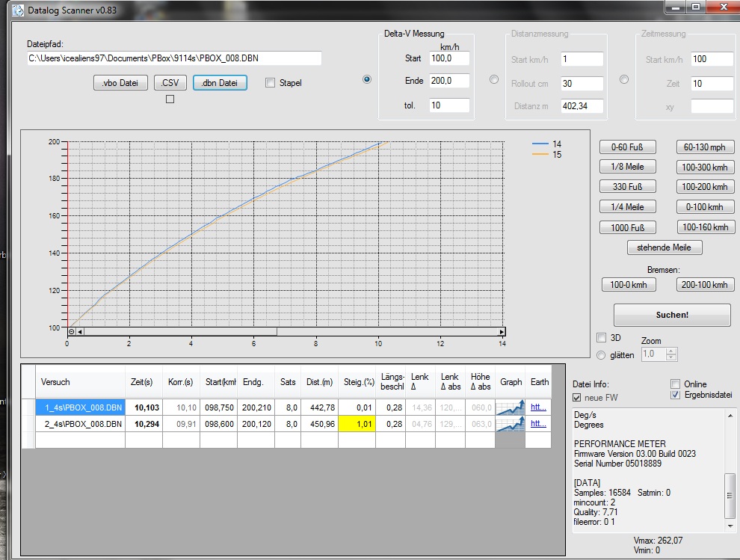This screenshot has width=740, height=560.
Task: Click the tol. input field
Action: point(449,105)
